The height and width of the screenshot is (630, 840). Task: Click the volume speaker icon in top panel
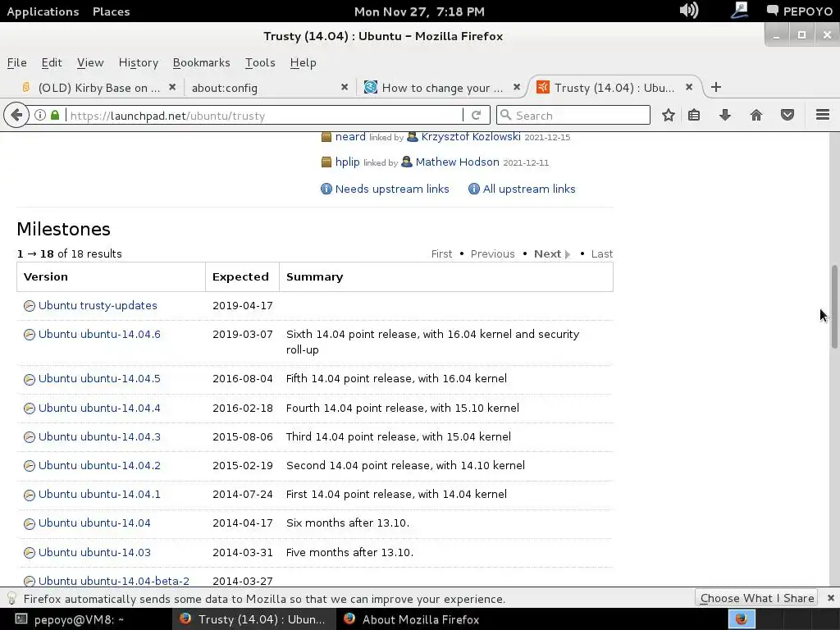tap(689, 10)
